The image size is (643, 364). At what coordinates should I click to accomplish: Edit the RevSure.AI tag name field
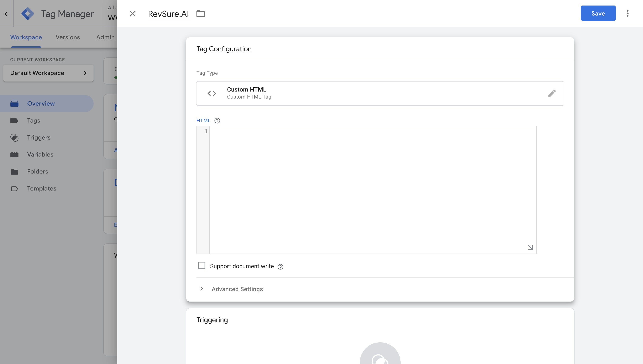(x=168, y=14)
